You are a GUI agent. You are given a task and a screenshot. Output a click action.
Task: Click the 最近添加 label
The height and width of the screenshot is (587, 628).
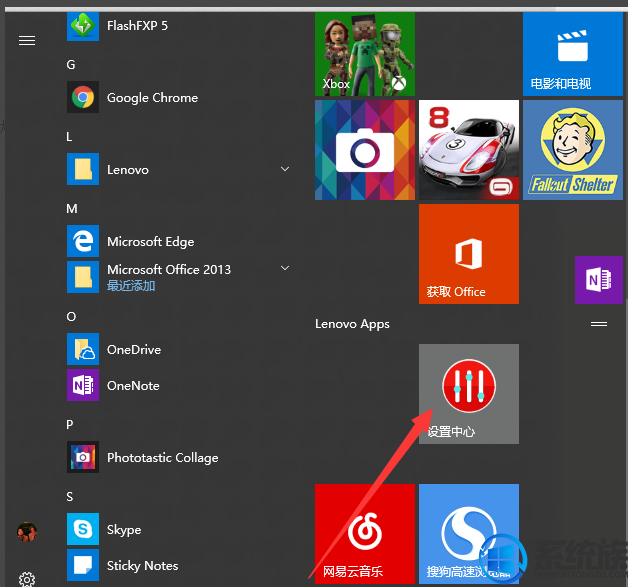[x=131, y=285]
